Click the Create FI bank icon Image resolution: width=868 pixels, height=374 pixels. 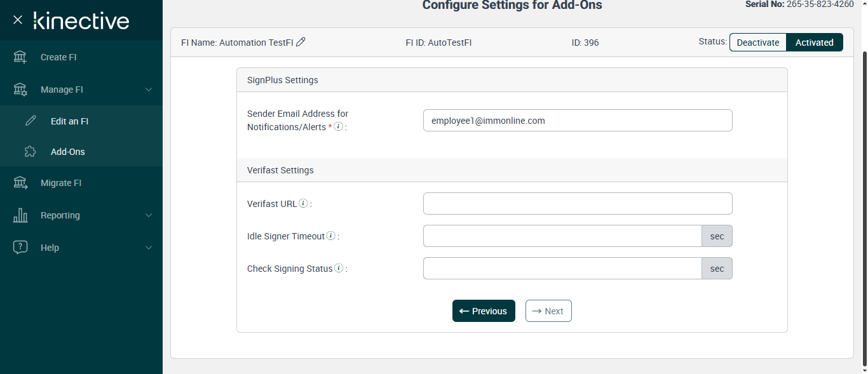[x=20, y=57]
